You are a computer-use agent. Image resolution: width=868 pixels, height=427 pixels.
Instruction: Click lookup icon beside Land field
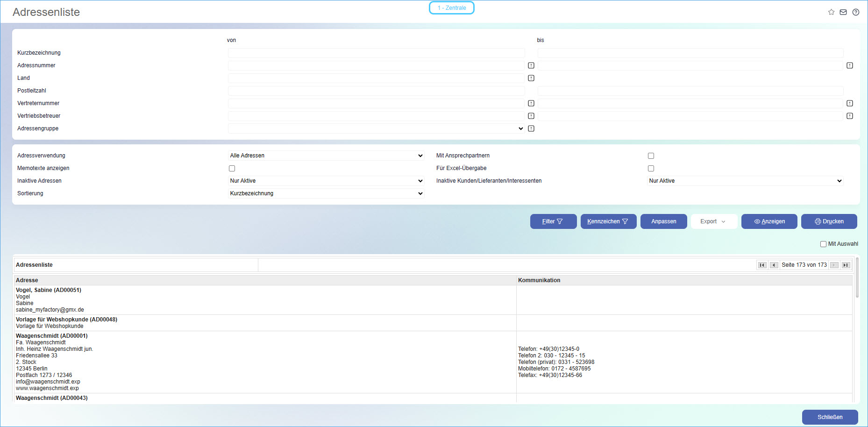pos(531,78)
